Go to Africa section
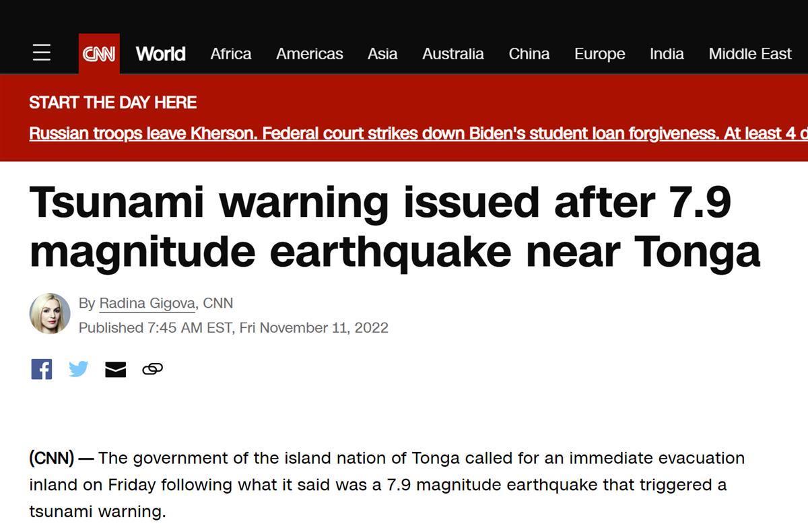 pyautogui.click(x=230, y=54)
